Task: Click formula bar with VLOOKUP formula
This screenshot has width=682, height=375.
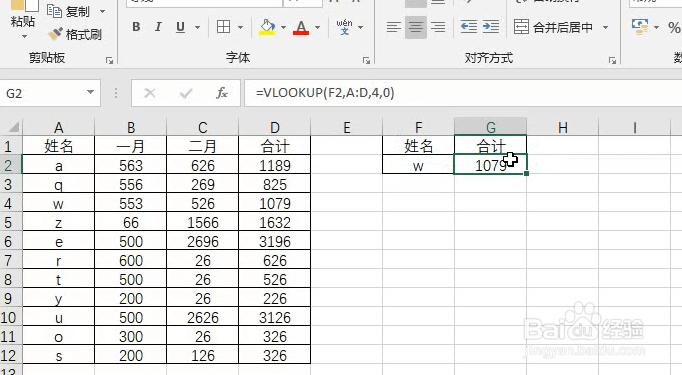Action: click(x=463, y=93)
